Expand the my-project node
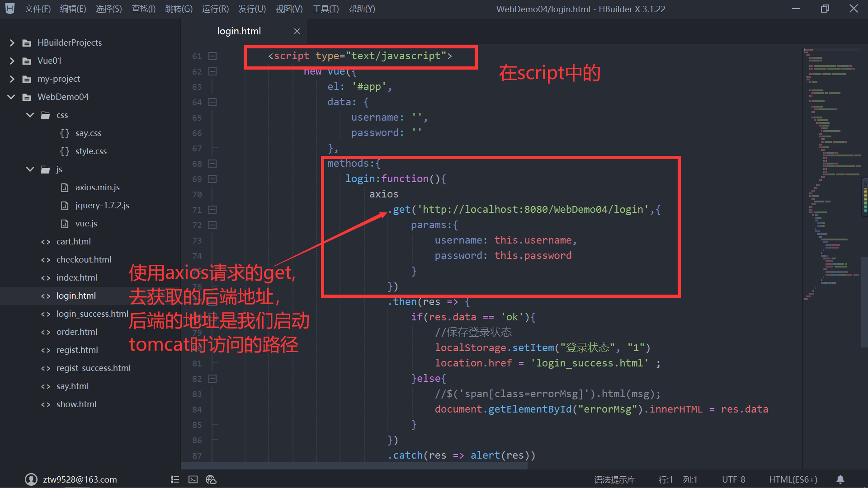 [12, 79]
